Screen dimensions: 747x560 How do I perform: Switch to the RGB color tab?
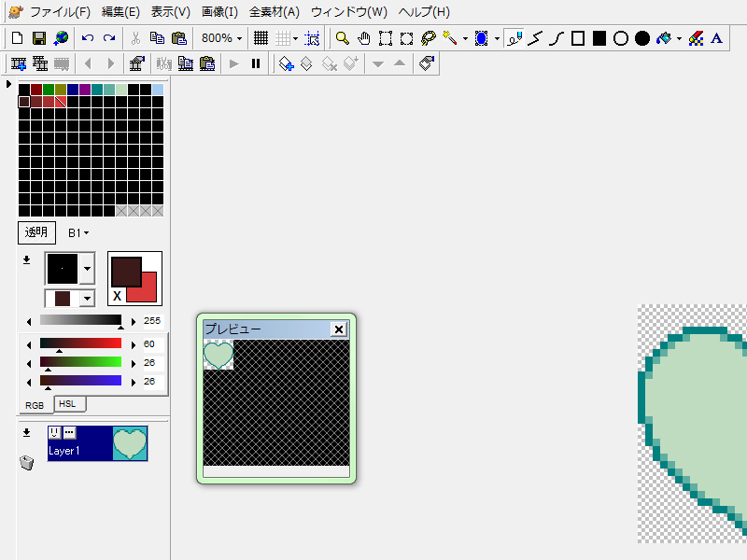[x=35, y=405]
